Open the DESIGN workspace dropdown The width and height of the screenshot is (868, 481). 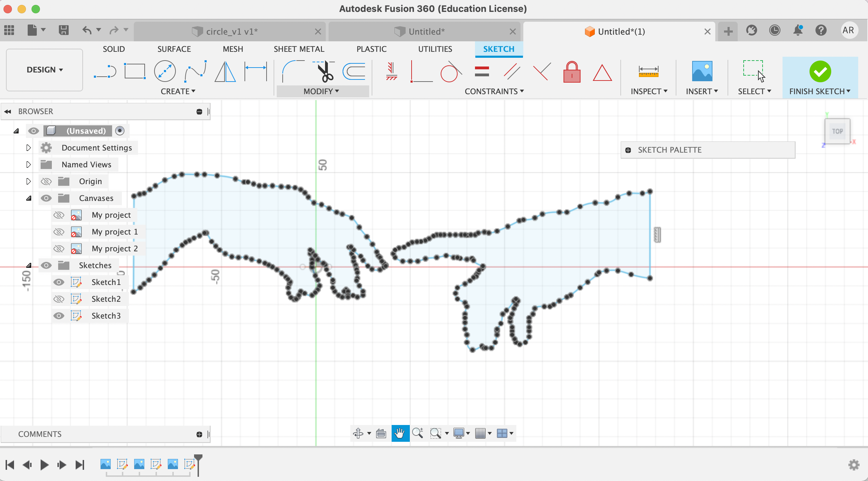pos(44,70)
